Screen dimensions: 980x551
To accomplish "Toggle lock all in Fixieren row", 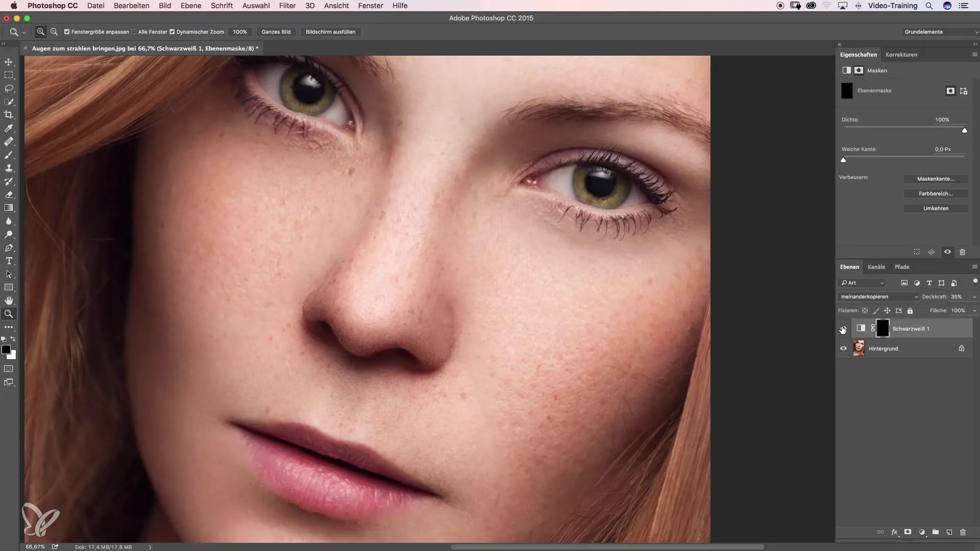I will click(910, 310).
